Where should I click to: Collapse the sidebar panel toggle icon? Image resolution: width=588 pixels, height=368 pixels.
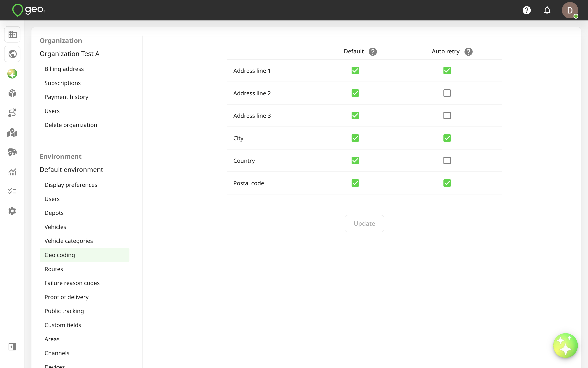coord(12,347)
